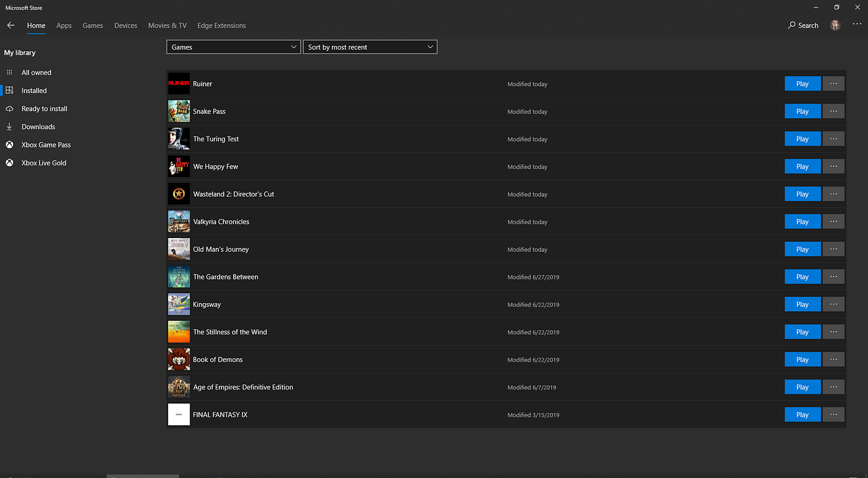Switch to the Games tab
This screenshot has width=868, height=478.
(93, 25)
